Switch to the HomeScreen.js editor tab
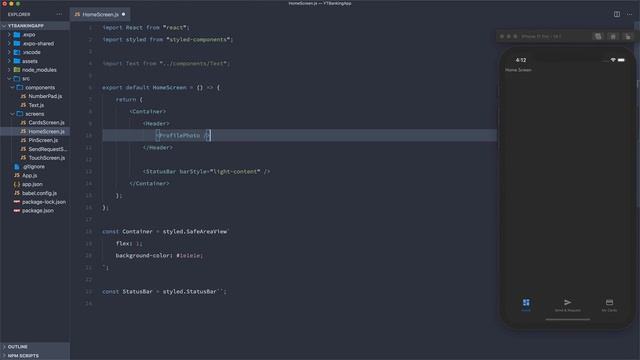Screen dimensions: 640x360 click(100, 14)
